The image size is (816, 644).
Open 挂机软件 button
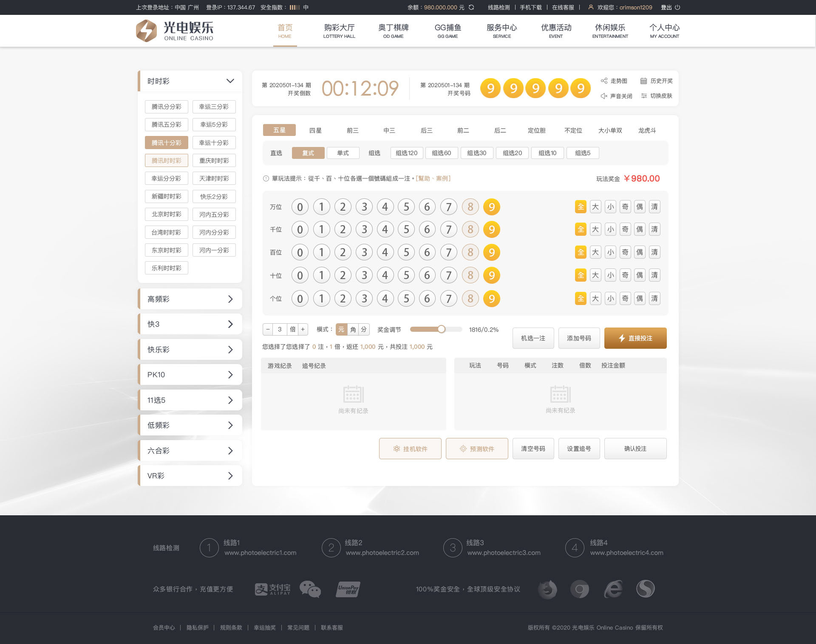(410, 449)
